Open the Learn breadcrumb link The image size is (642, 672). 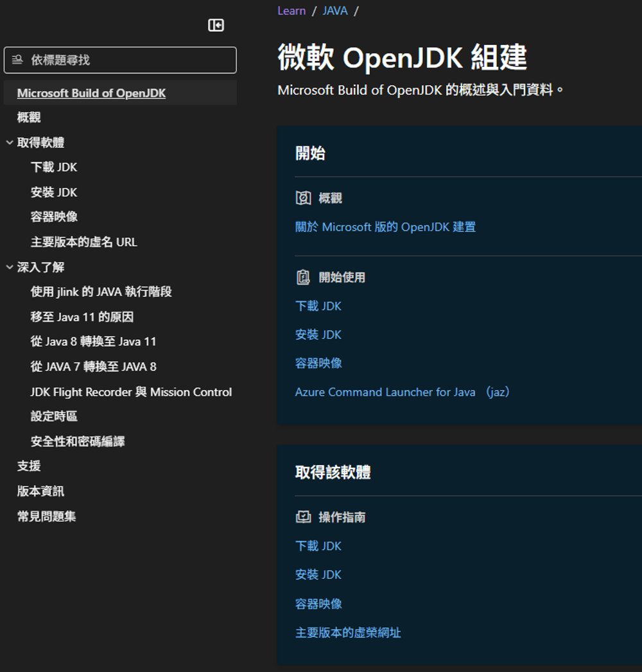[x=291, y=11]
